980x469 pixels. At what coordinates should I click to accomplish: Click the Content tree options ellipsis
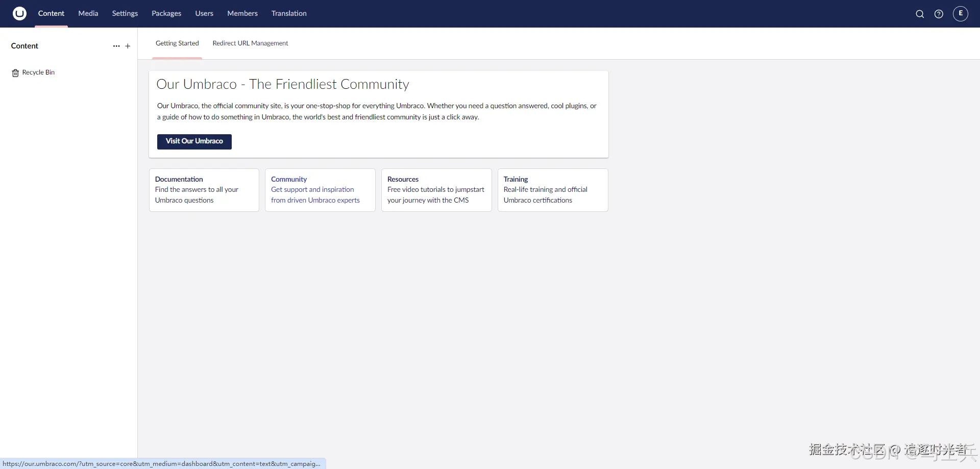[x=116, y=46]
